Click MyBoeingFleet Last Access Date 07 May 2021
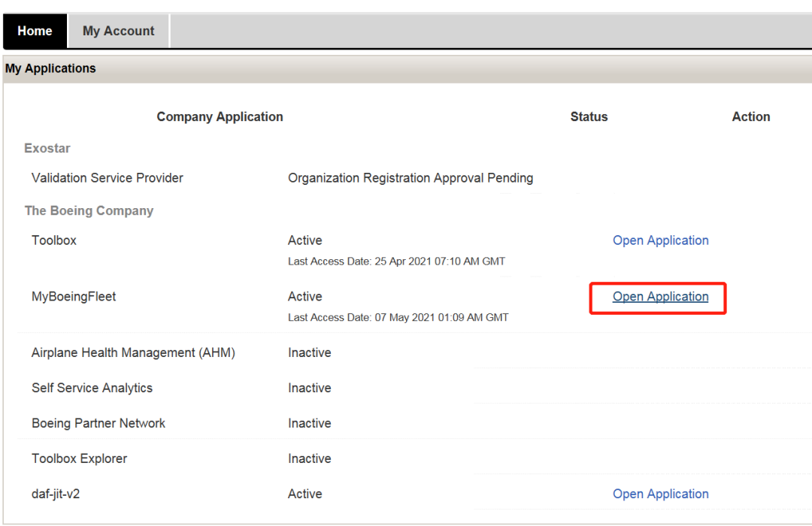 tap(398, 317)
